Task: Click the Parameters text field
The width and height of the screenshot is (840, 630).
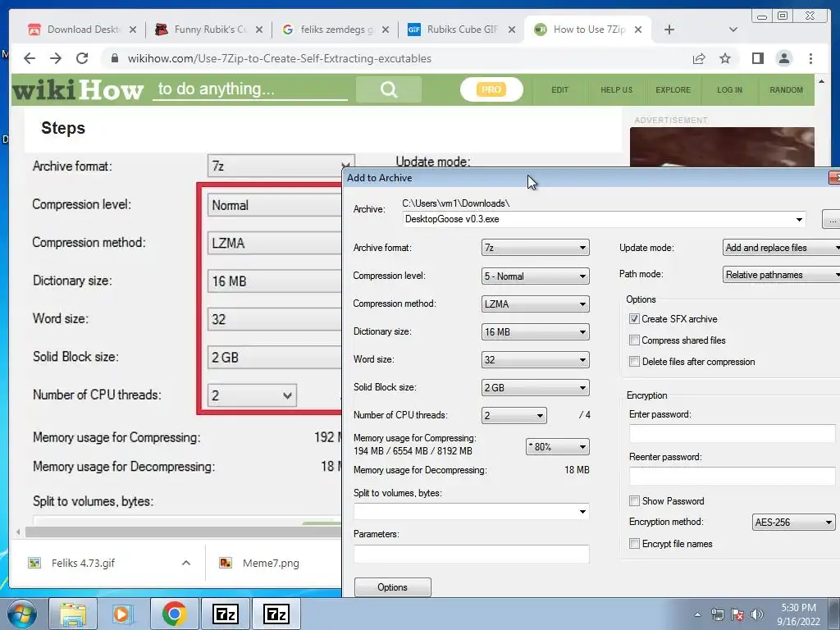Action: pyautogui.click(x=472, y=554)
